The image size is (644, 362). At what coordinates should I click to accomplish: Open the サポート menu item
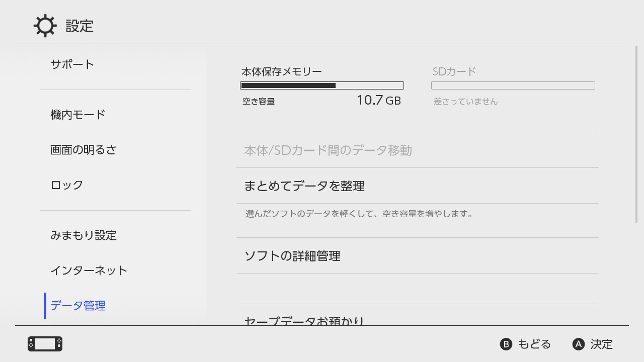pyautogui.click(x=72, y=64)
